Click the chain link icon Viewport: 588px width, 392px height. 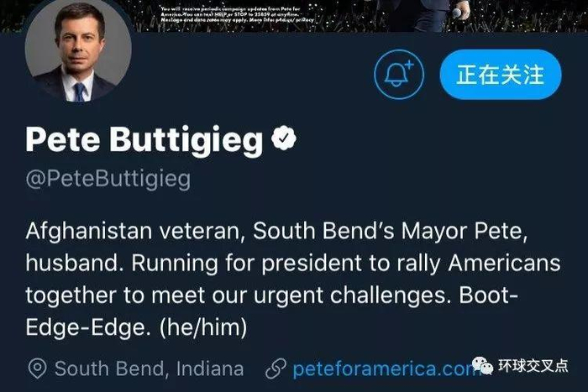pos(275,368)
